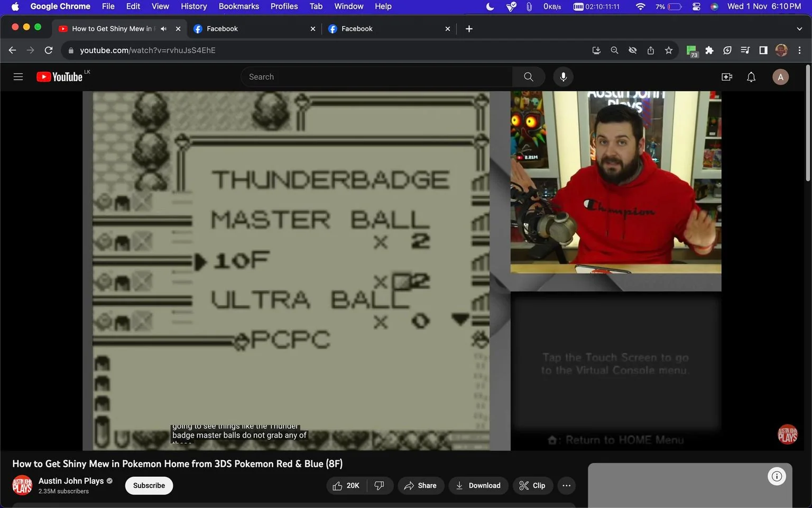
Task: Switch to the second Facebook tab
Action: (x=389, y=29)
